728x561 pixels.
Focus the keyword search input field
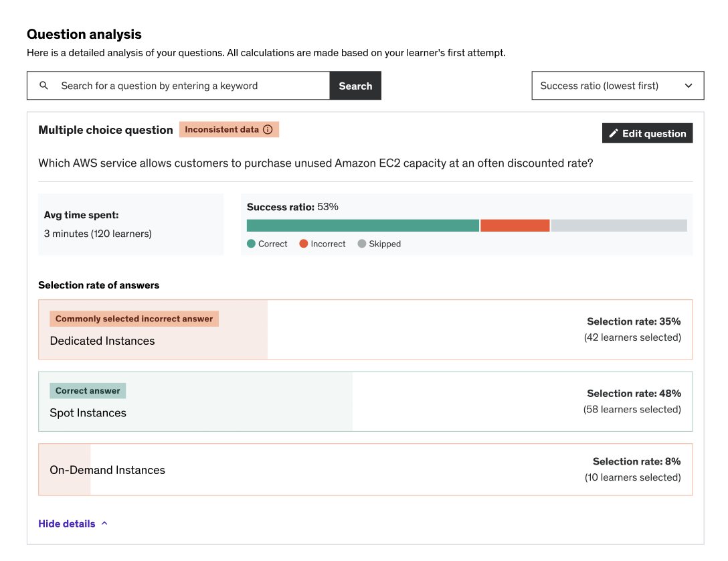193,86
